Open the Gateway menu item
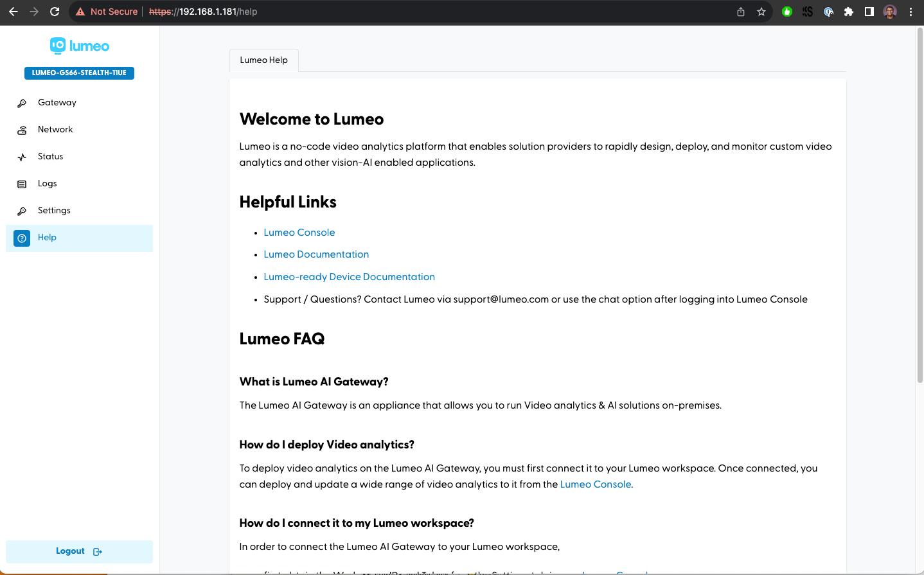The image size is (924, 575). pos(79,103)
